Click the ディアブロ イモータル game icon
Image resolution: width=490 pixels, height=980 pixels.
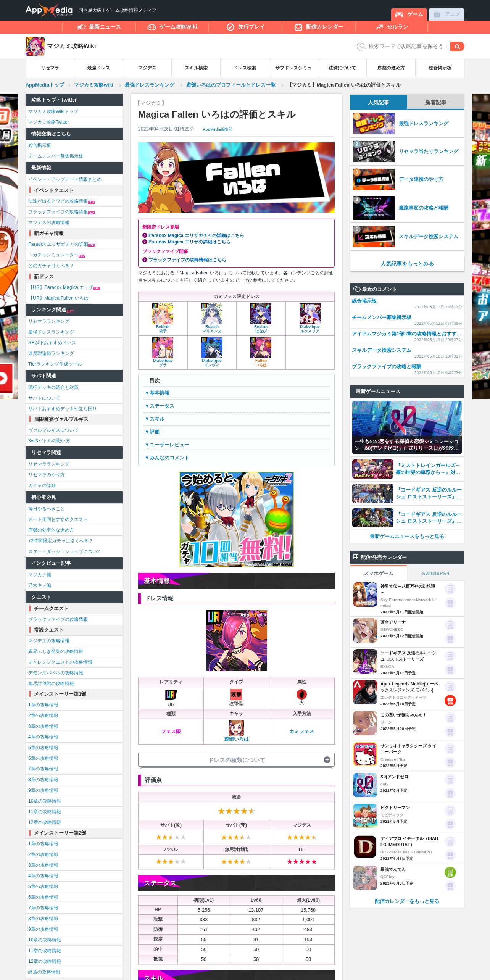(365, 847)
